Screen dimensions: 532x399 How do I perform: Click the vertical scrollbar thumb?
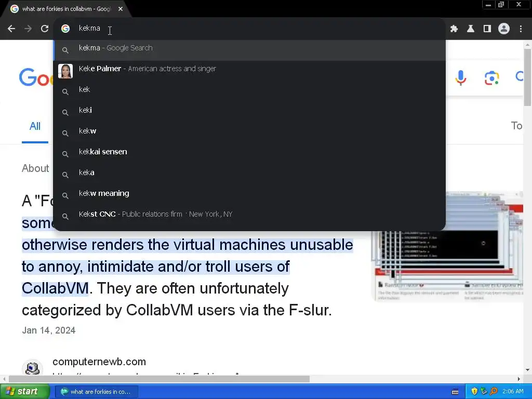527,77
